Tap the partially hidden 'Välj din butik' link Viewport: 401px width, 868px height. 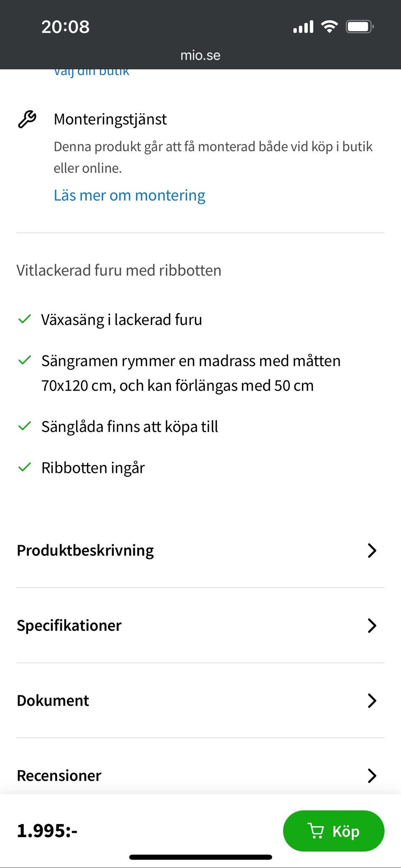click(x=91, y=73)
